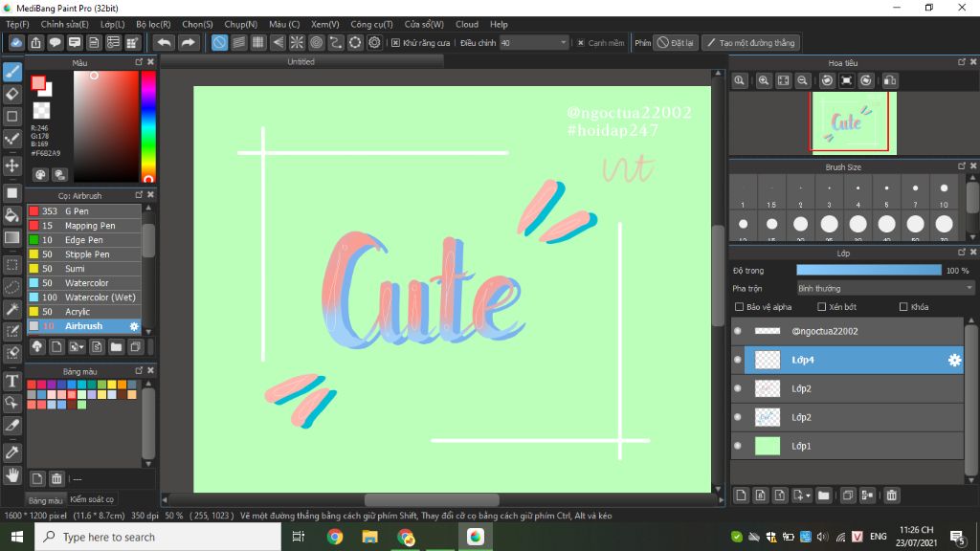This screenshot has height=551, width=980.
Task: Zoom in using the navigator panel
Action: point(764,80)
